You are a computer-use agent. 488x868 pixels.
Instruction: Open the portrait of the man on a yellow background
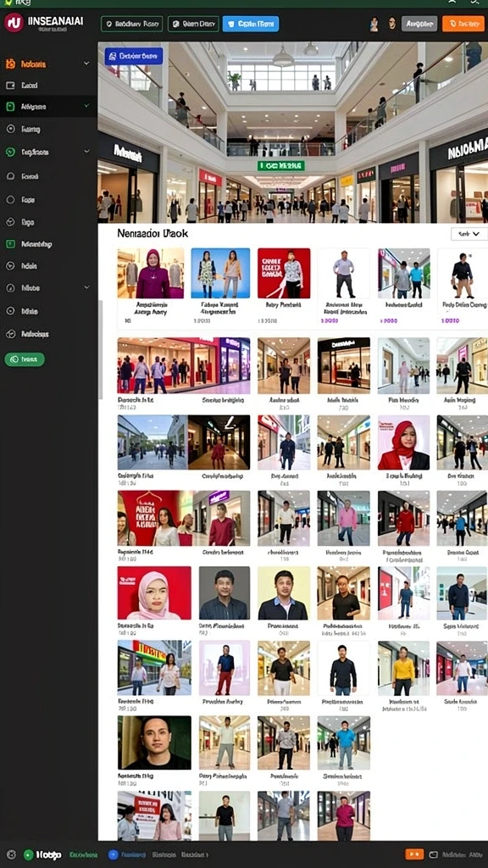pos(284,593)
